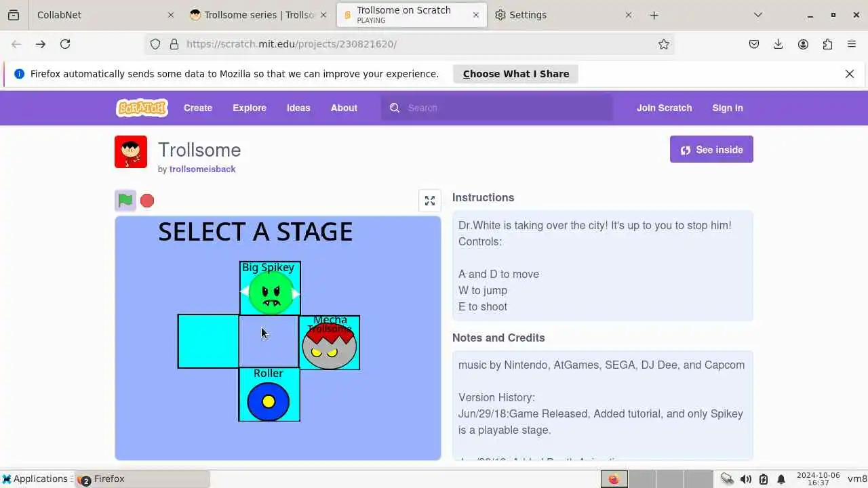The width and height of the screenshot is (868, 488).
Task: Click the Sign in link
Action: pyautogui.click(x=728, y=108)
